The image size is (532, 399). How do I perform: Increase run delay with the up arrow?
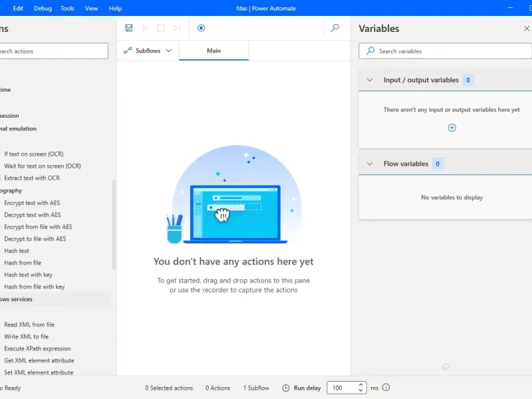click(360, 385)
